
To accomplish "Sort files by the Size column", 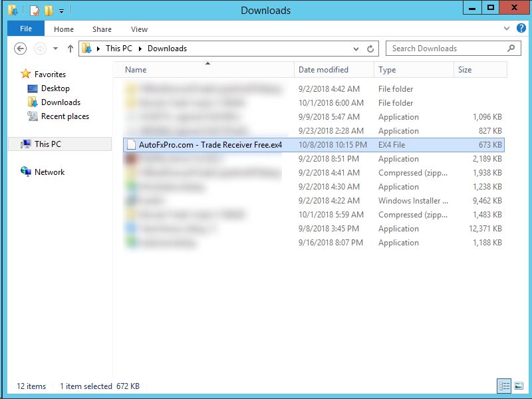I will coord(465,70).
